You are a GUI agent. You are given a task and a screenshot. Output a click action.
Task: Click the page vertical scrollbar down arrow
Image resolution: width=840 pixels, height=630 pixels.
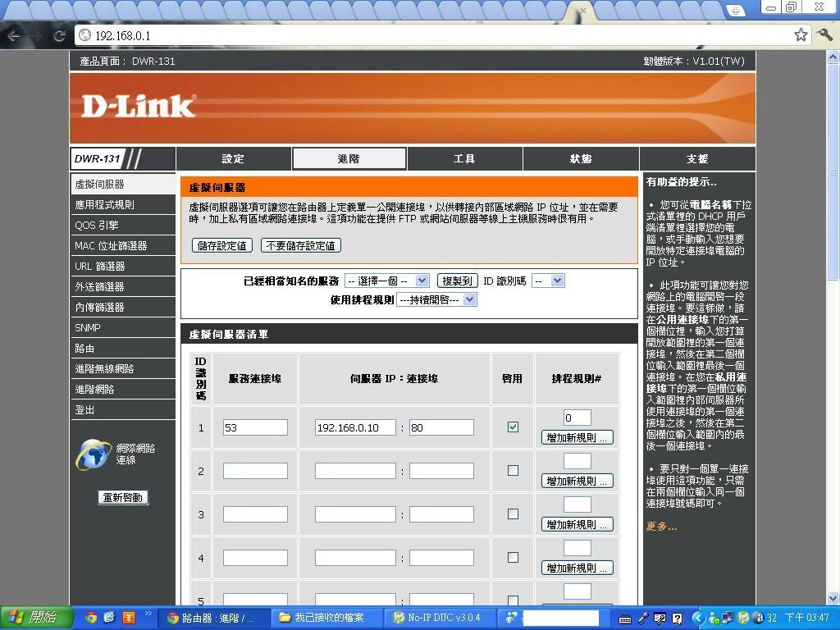click(833, 598)
